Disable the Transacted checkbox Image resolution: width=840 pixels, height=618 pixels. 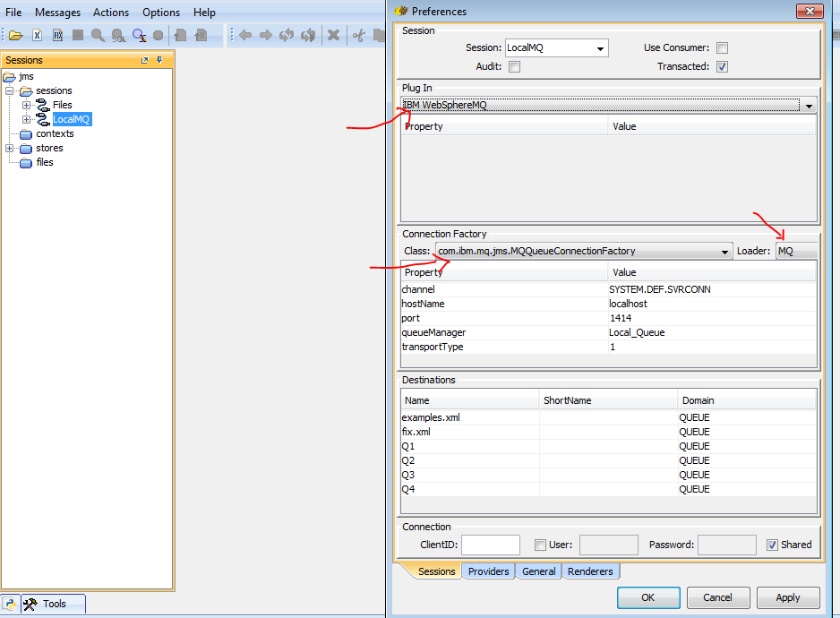point(722,65)
